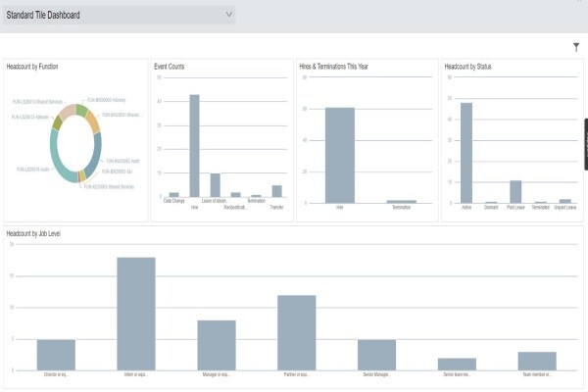Click the Senior Manager bar in Job Level chart
The image size is (588, 392).
(377, 355)
